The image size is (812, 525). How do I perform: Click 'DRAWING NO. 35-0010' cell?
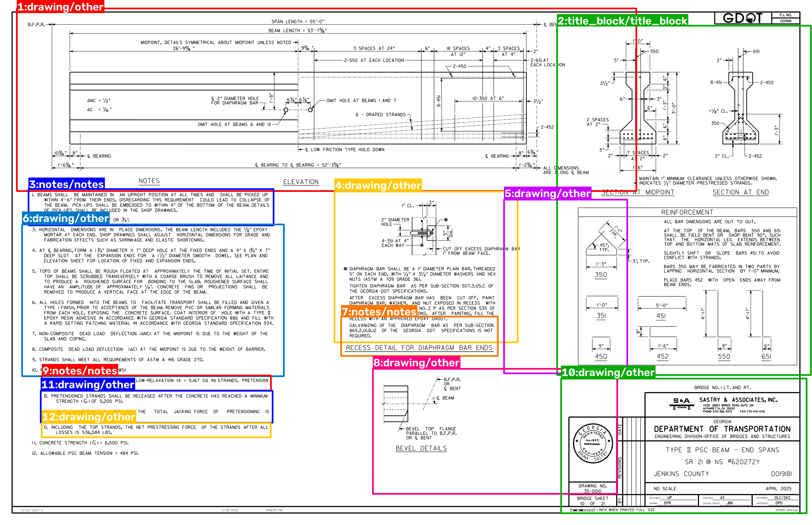[x=593, y=488]
